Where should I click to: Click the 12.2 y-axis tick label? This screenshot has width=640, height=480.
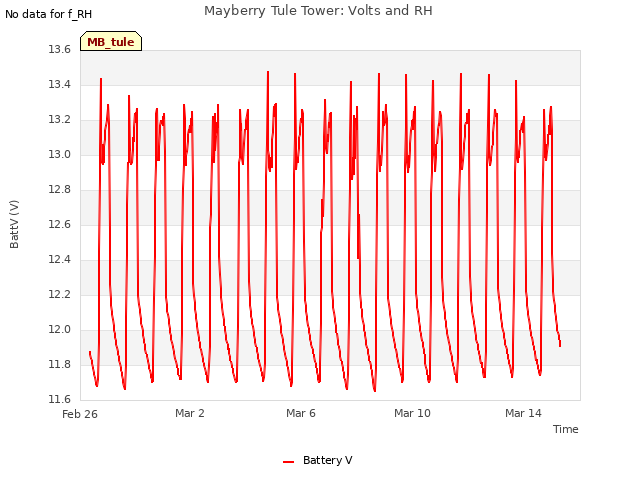tap(59, 294)
